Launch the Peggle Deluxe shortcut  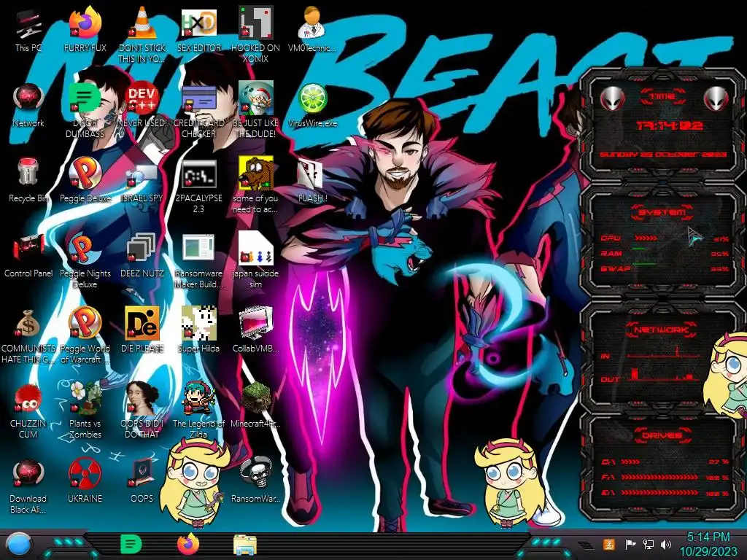coord(85,174)
